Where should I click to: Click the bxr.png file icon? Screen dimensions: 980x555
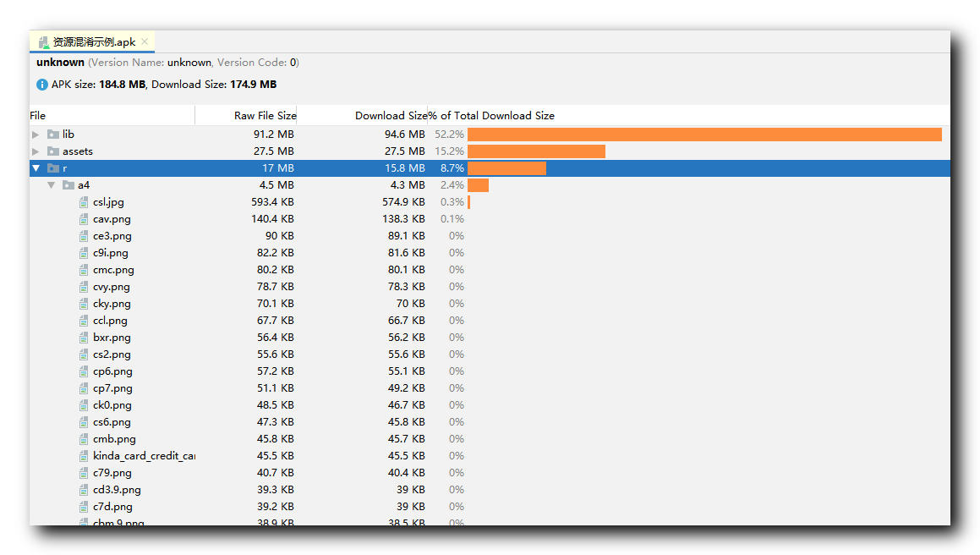(x=84, y=338)
